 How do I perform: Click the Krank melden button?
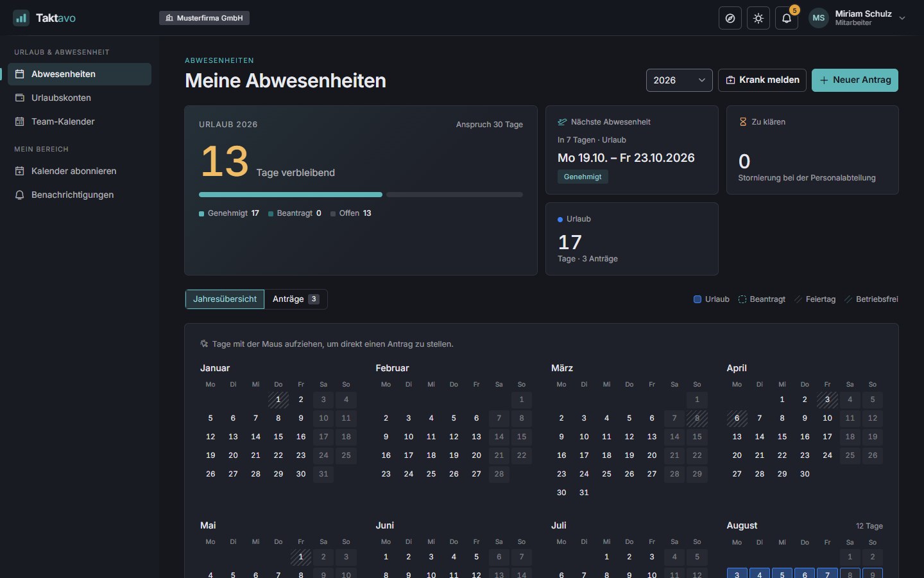[x=762, y=80]
